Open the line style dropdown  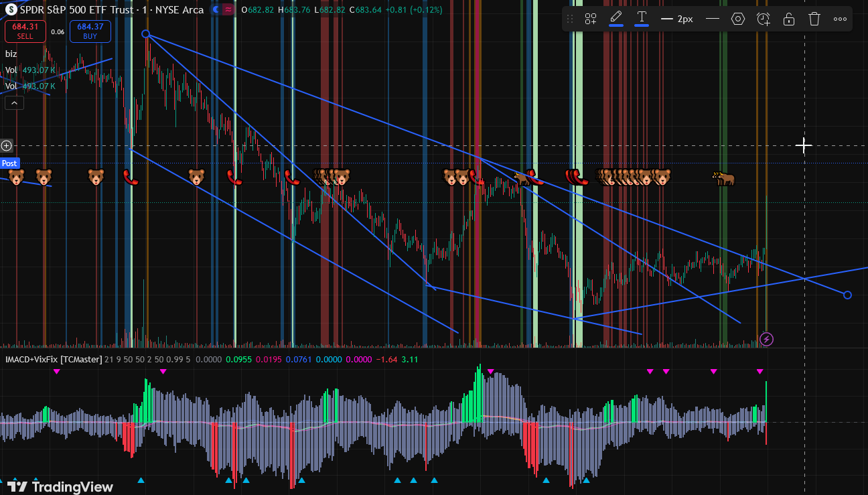click(713, 19)
